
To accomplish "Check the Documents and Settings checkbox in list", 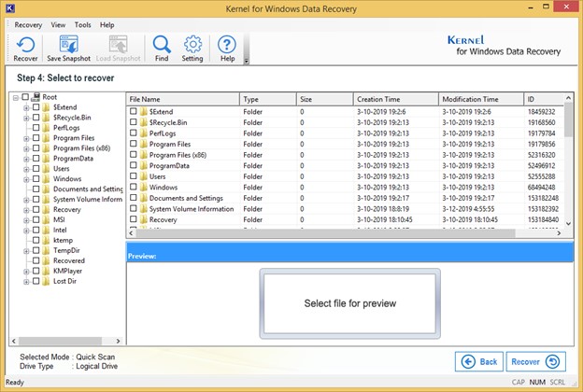I will coord(133,197).
